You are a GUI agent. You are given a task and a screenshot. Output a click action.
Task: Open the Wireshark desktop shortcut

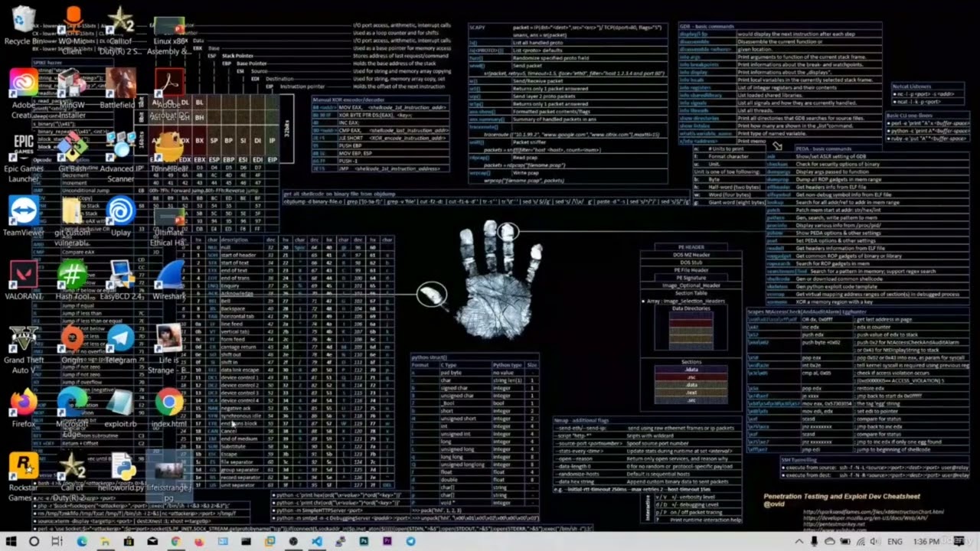tap(168, 277)
